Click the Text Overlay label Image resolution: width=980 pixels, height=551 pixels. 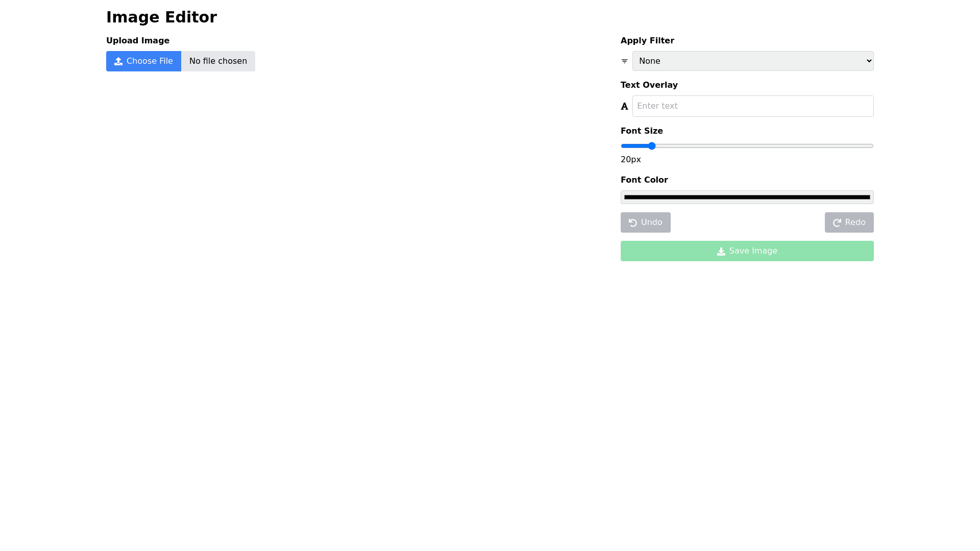(649, 85)
